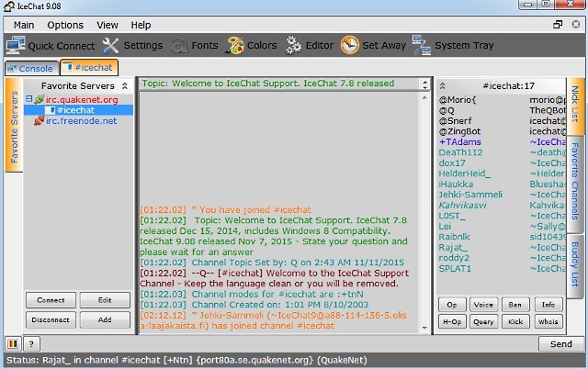The height and width of the screenshot is (369, 588).
Task: Click the Add server button
Action: [105, 320]
